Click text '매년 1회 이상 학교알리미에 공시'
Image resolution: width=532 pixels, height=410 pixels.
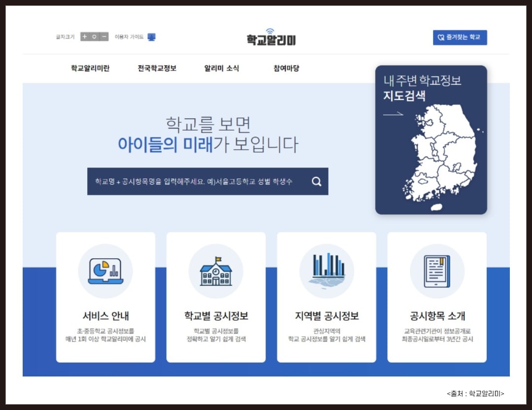tap(105, 339)
